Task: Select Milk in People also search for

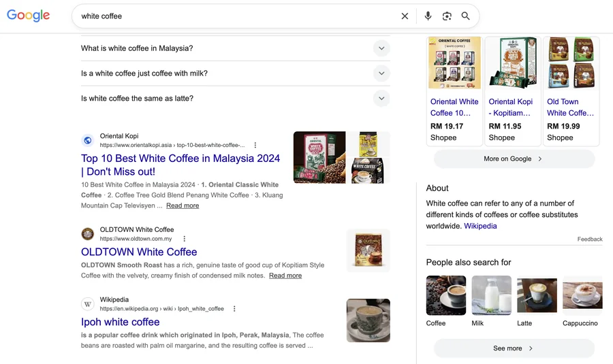Action: (x=491, y=301)
